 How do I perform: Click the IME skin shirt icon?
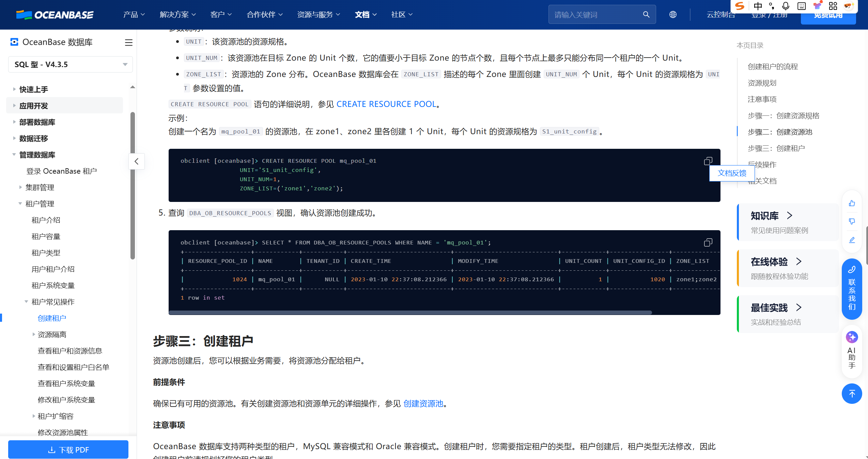click(817, 6)
